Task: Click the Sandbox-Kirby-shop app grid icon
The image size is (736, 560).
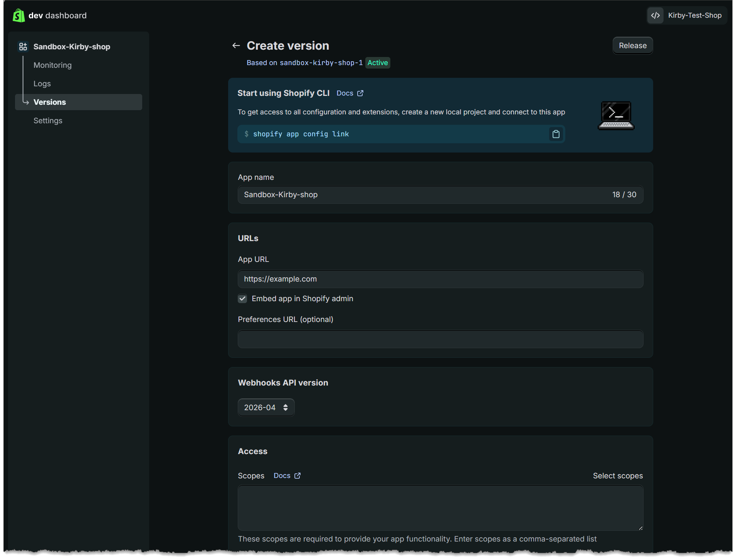Action: [x=23, y=47]
